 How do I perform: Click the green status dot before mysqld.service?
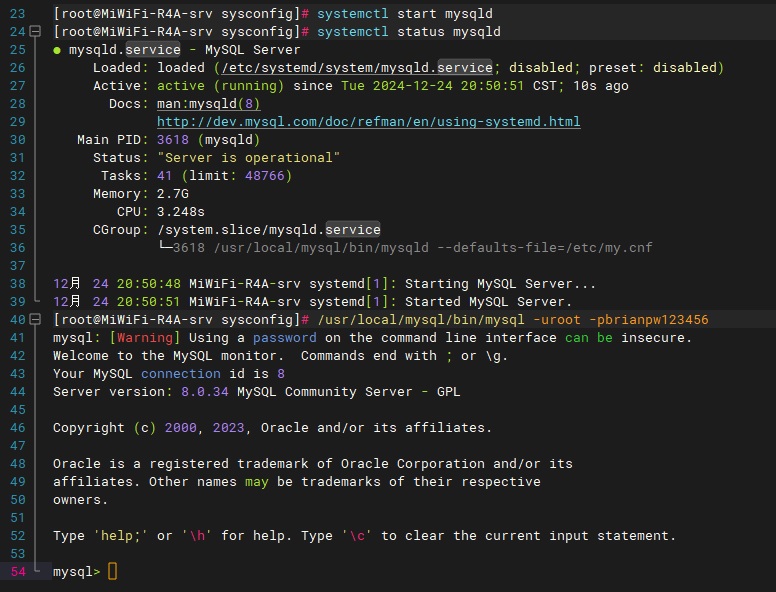tap(57, 50)
